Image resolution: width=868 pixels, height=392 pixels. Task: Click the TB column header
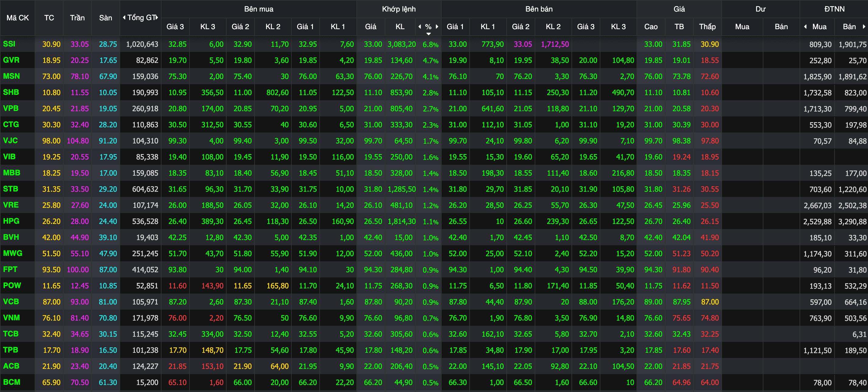pyautogui.click(x=679, y=27)
